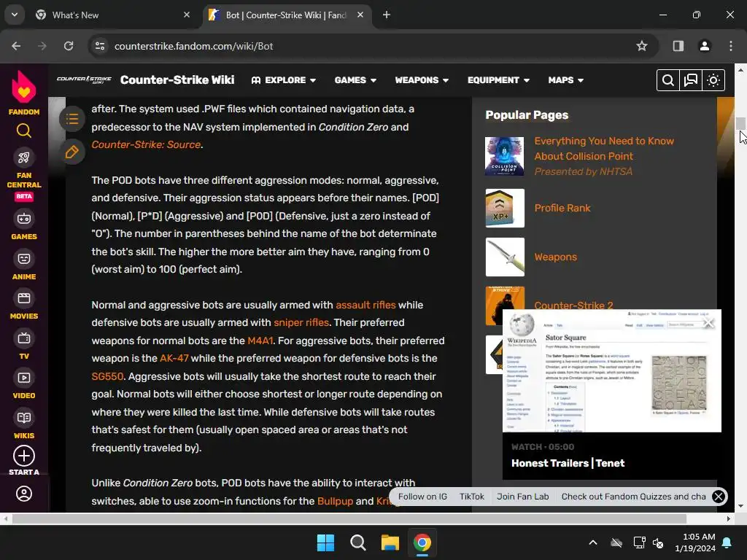Close the floating video player
Image resolution: width=747 pixels, height=560 pixels.
(709, 323)
